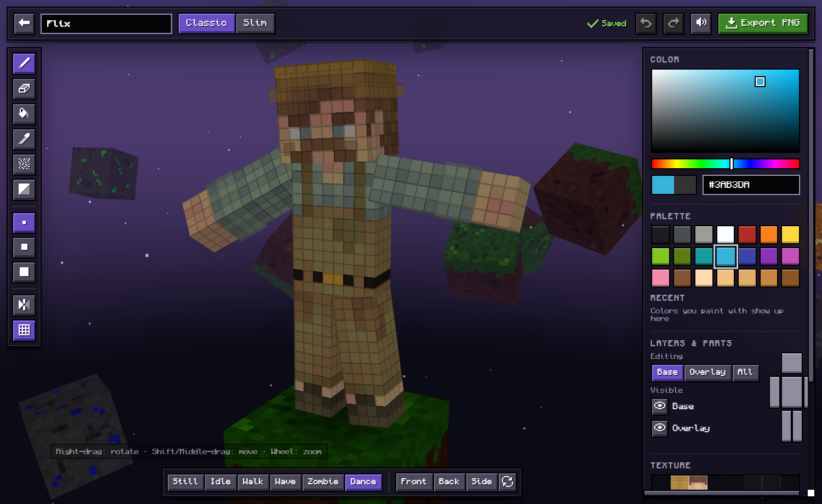This screenshot has height=504, width=822.
Task: Choose the smallest brush size
Action: 24,223
